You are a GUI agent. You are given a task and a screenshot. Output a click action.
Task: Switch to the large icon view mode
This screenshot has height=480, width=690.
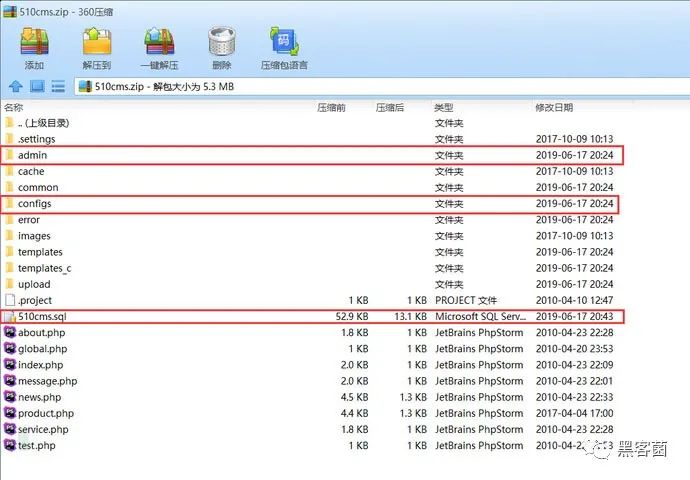37,87
